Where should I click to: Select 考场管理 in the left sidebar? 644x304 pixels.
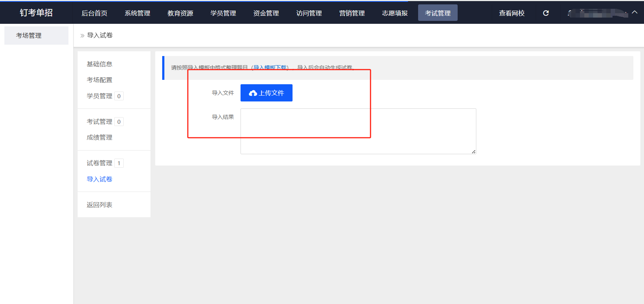pyautogui.click(x=29, y=36)
